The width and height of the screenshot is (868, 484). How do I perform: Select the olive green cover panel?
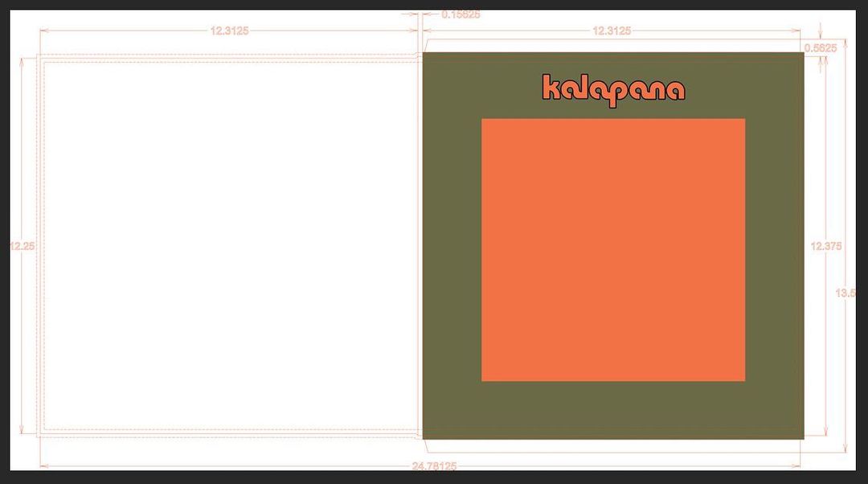click(x=613, y=246)
